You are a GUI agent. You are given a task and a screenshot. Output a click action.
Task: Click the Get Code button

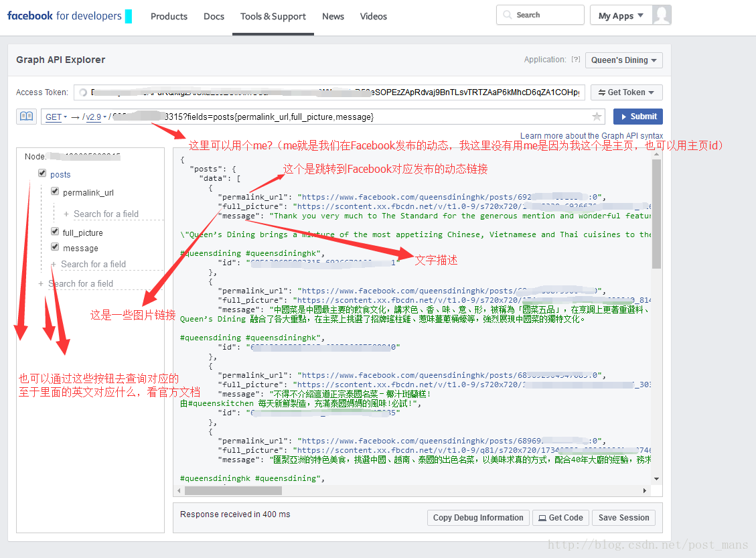point(560,518)
